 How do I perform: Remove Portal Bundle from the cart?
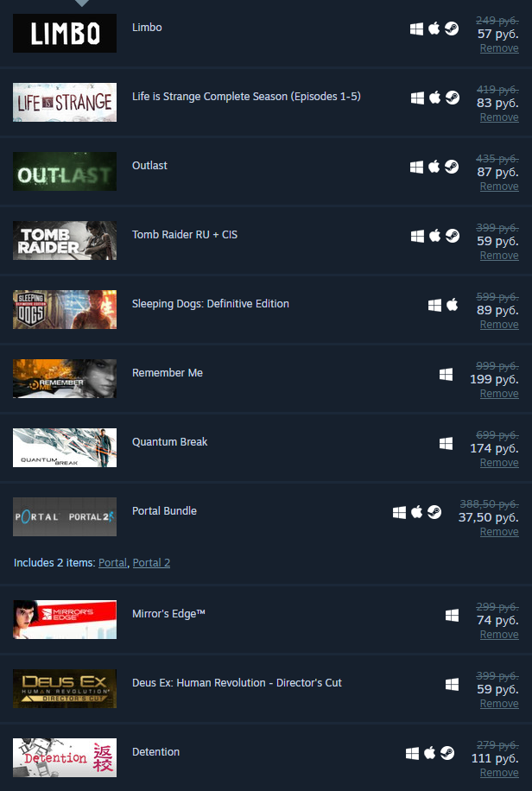click(x=499, y=532)
